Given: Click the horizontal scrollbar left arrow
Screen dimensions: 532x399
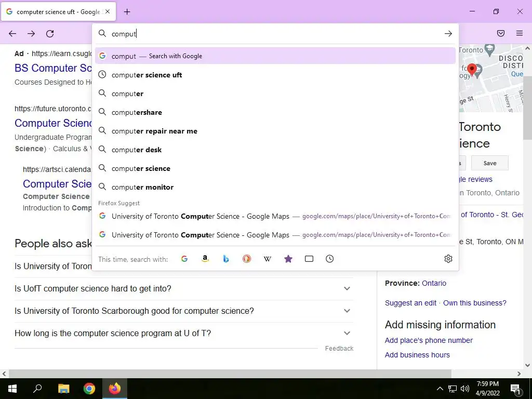Looking at the screenshot, I should [x=4, y=374].
